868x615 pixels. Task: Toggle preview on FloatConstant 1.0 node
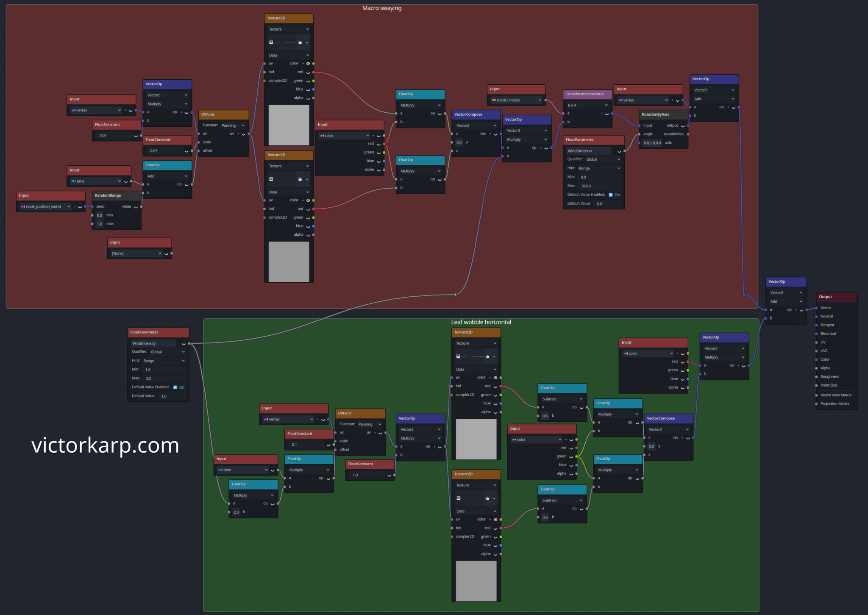coord(389,476)
